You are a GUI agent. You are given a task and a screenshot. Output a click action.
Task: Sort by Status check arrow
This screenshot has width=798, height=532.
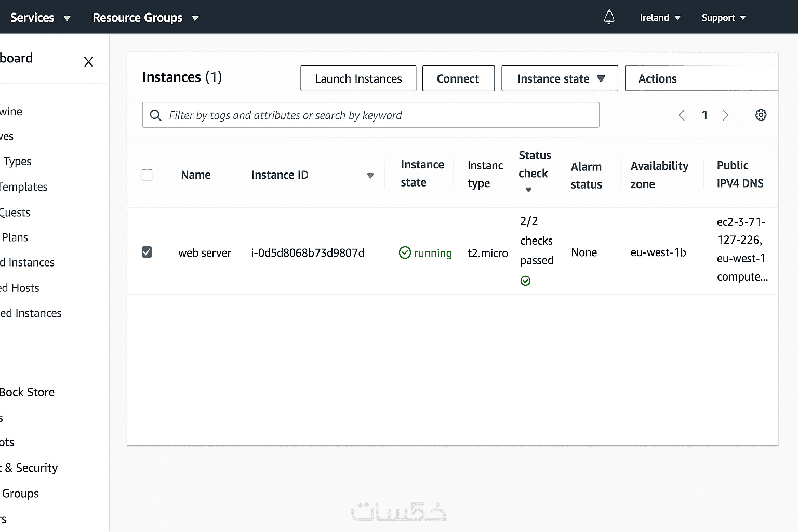tap(528, 190)
